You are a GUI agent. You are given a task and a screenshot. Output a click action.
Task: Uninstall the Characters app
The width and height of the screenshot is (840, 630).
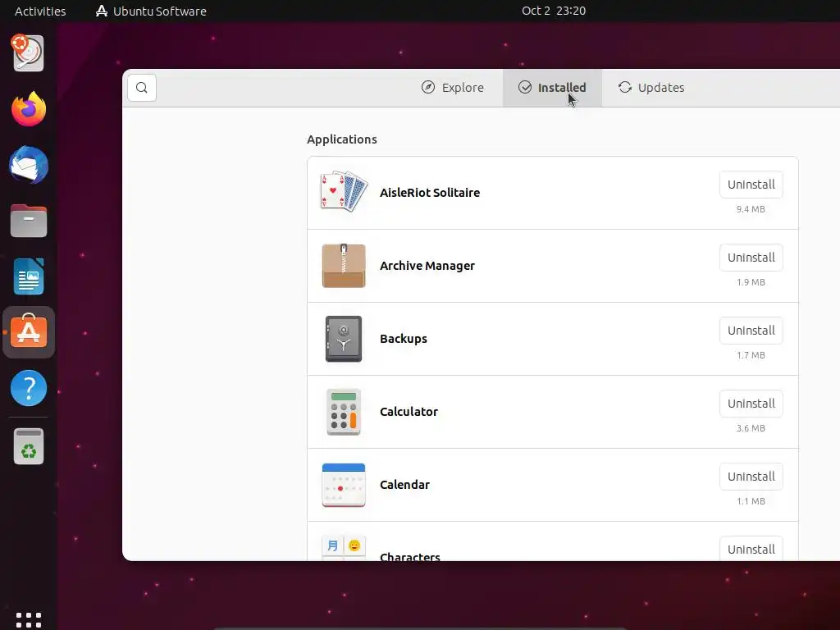pyautogui.click(x=751, y=549)
